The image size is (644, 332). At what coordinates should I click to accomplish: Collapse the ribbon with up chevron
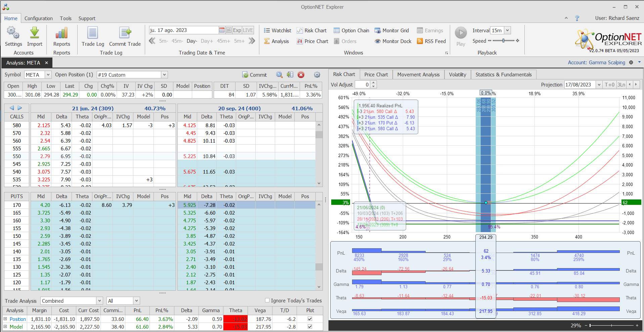tap(566, 18)
